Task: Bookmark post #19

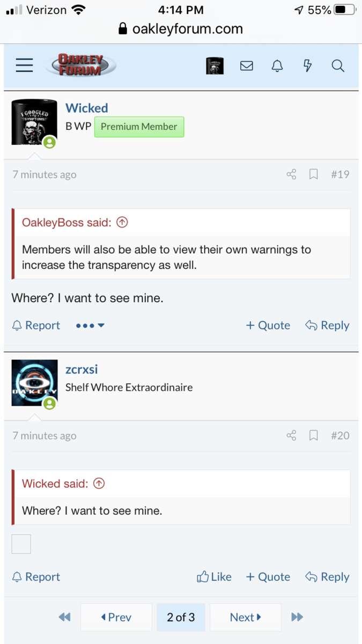Action: 314,174
